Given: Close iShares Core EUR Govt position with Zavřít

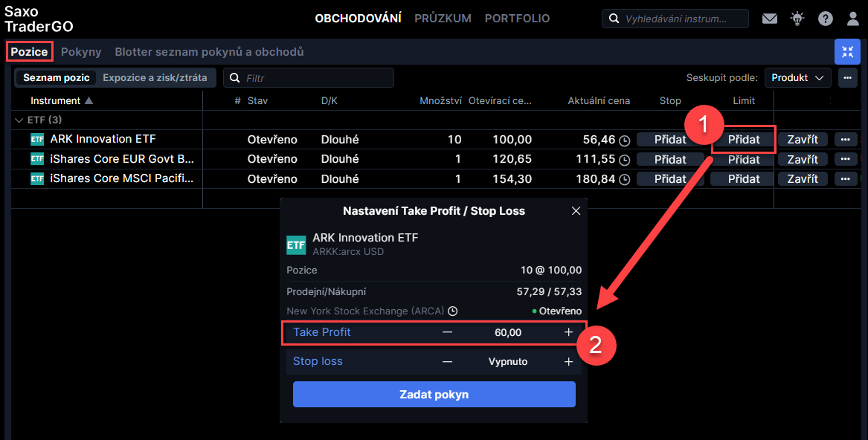Looking at the screenshot, I should [x=803, y=159].
